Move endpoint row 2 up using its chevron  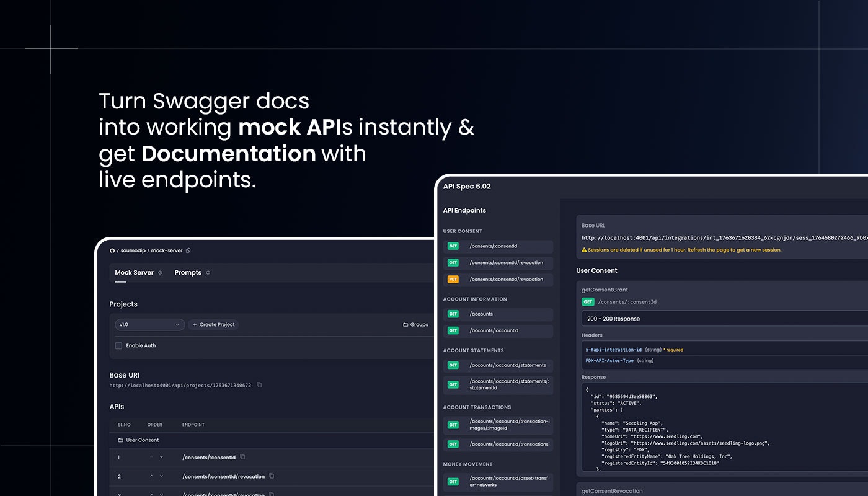(x=151, y=477)
